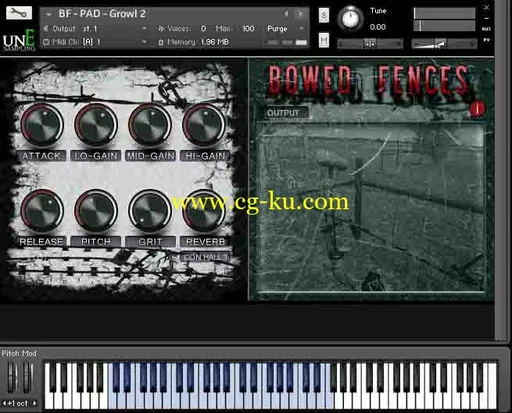Click the PITCH label
Viewport: 512px width, 413px height.
[x=96, y=241]
